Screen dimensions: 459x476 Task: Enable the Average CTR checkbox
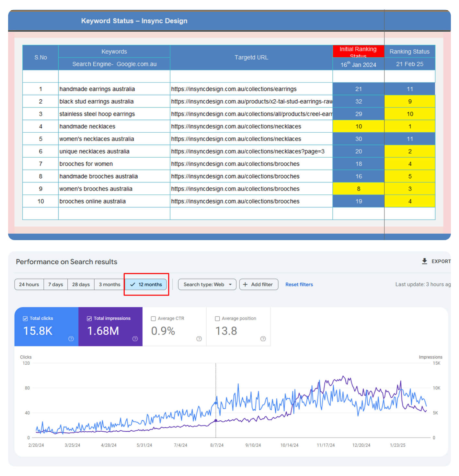[x=154, y=319]
